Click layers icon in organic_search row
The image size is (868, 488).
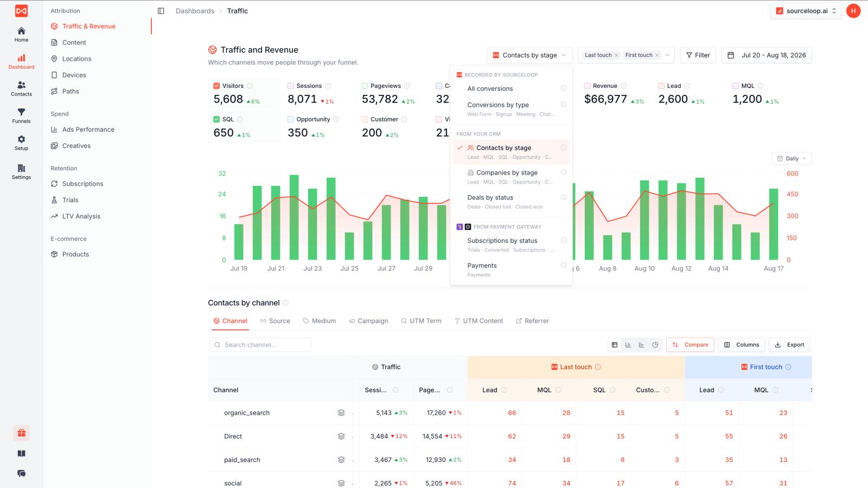[341, 413]
